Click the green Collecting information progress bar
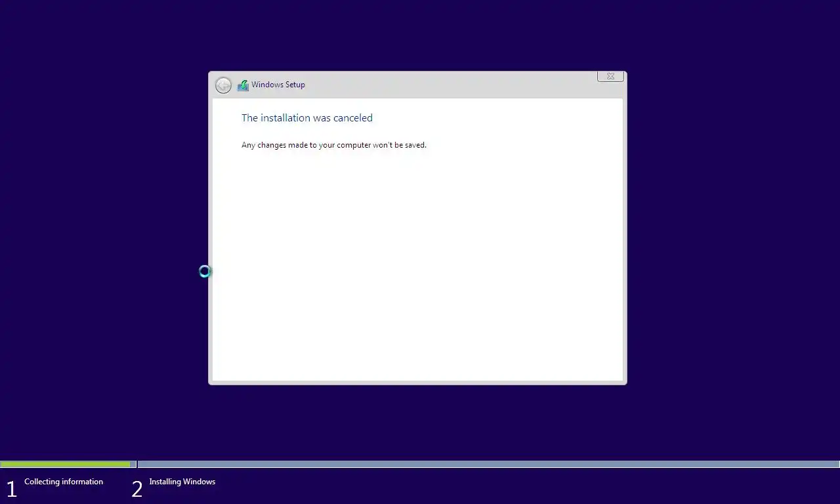The height and width of the screenshot is (504, 840). pyautogui.click(x=66, y=464)
